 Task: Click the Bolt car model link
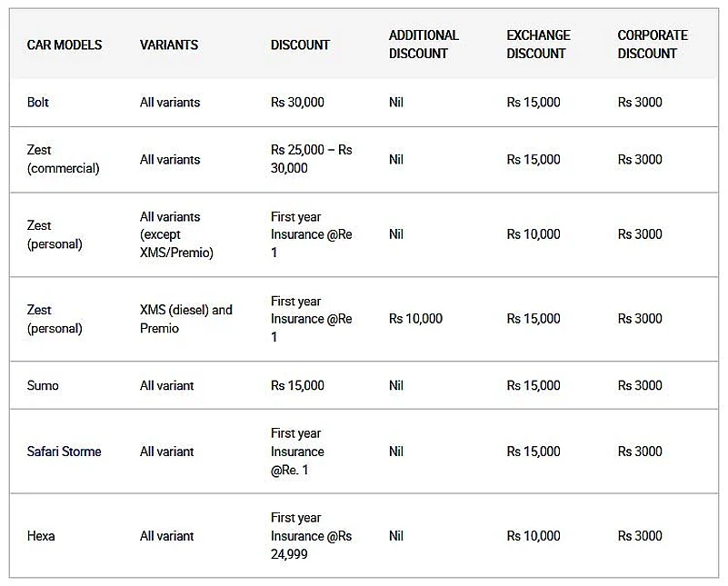38,103
